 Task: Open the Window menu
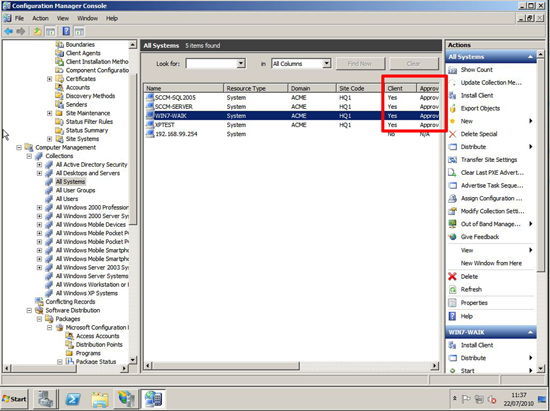click(87, 18)
